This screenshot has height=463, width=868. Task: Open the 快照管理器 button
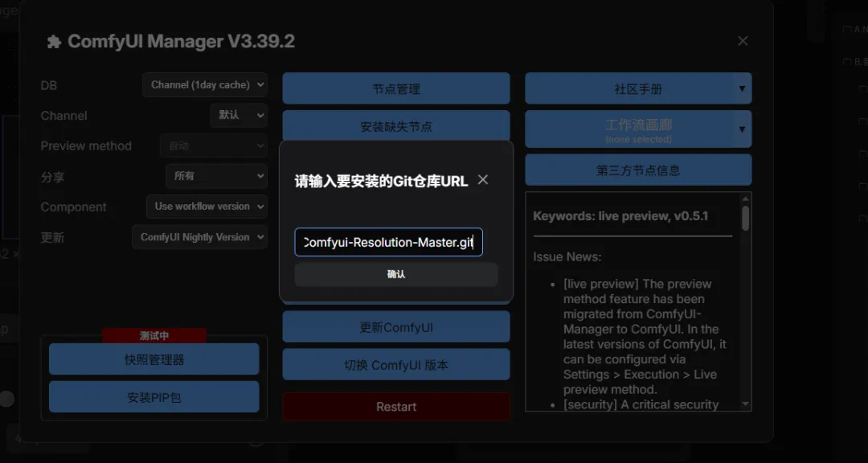[154, 359]
